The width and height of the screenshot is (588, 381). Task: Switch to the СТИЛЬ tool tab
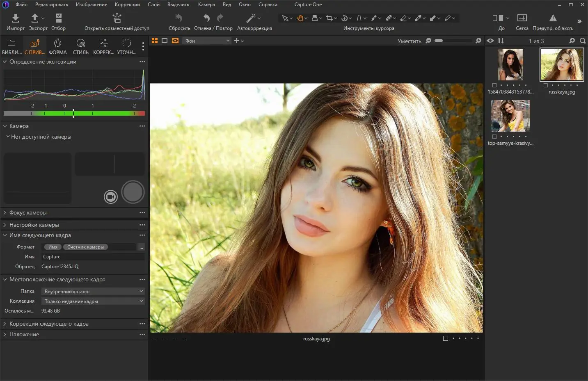pos(80,46)
